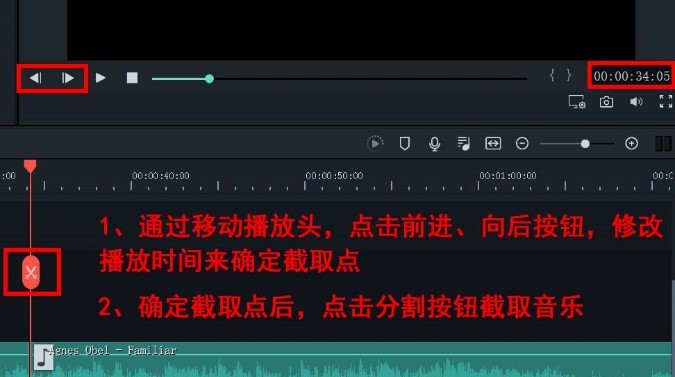Zoom out timeline with minus button
Image resolution: width=675 pixels, height=377 pixels.
(x=522, y=143)
